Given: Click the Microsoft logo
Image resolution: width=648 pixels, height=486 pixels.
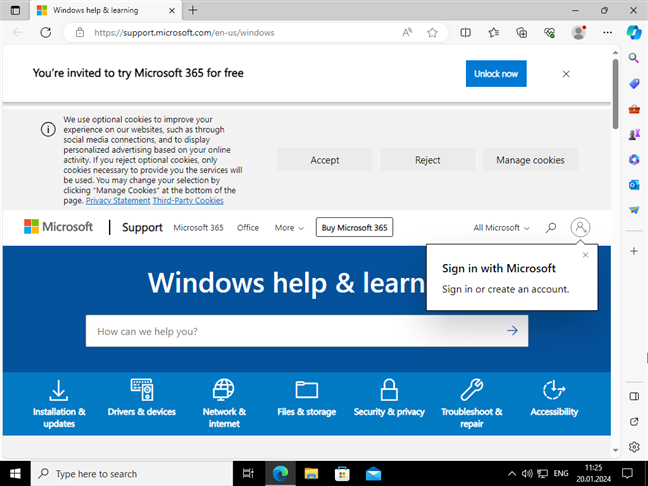Looking at the screenshot, I should 58,226.
